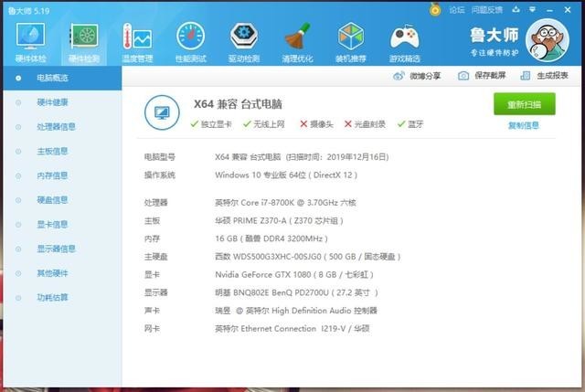The image size is (585, 392).
Task: Open 装机推荐 build recommendation cube icon
Action: click(x=351, y=42)
